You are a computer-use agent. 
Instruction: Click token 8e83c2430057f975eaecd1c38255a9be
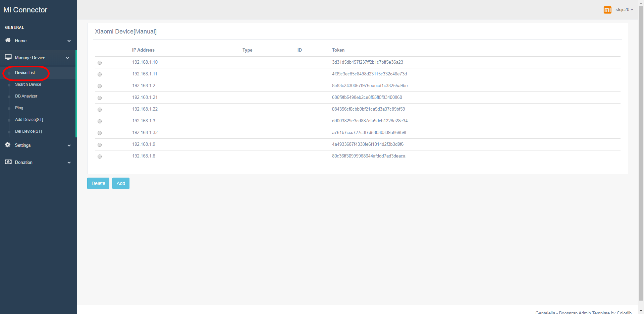370,85
